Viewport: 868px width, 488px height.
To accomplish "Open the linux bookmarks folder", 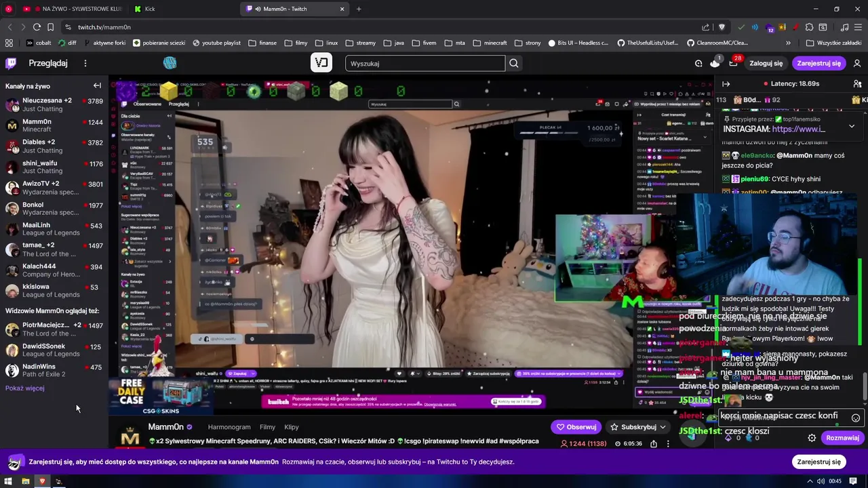I will coord(326,43).
